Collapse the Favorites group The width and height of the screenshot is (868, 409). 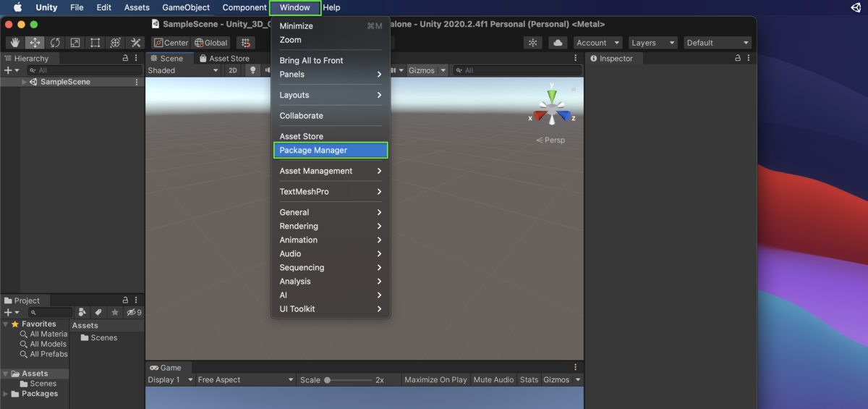click(6, 324)
